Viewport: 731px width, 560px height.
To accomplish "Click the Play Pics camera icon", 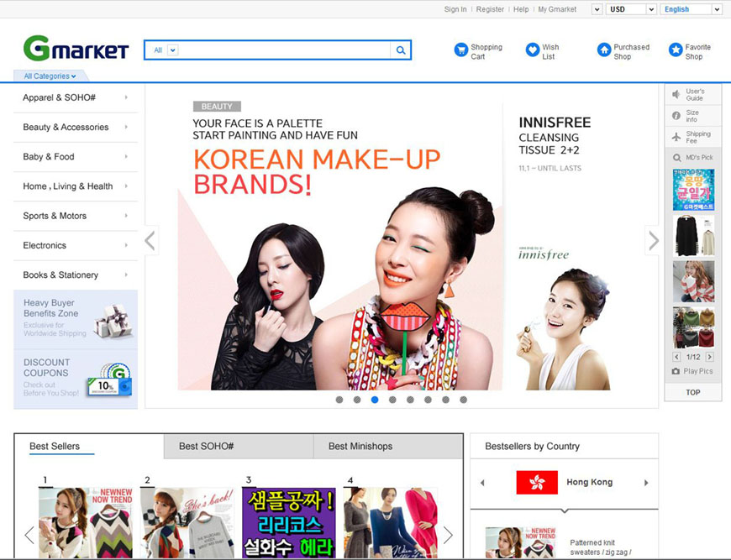I will coord(676,371).
